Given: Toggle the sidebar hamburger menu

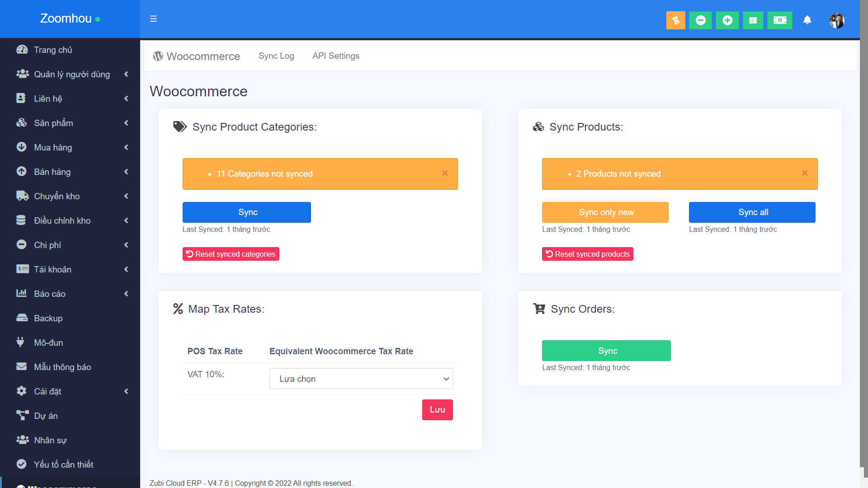Looking at the screenshot, I should [x=153, y=19].
